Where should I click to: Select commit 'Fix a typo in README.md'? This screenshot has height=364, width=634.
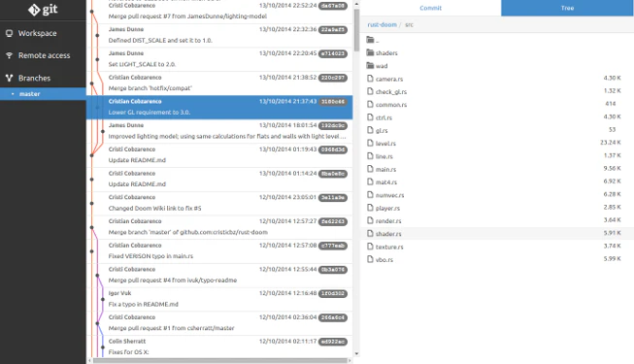coord(219,299)
